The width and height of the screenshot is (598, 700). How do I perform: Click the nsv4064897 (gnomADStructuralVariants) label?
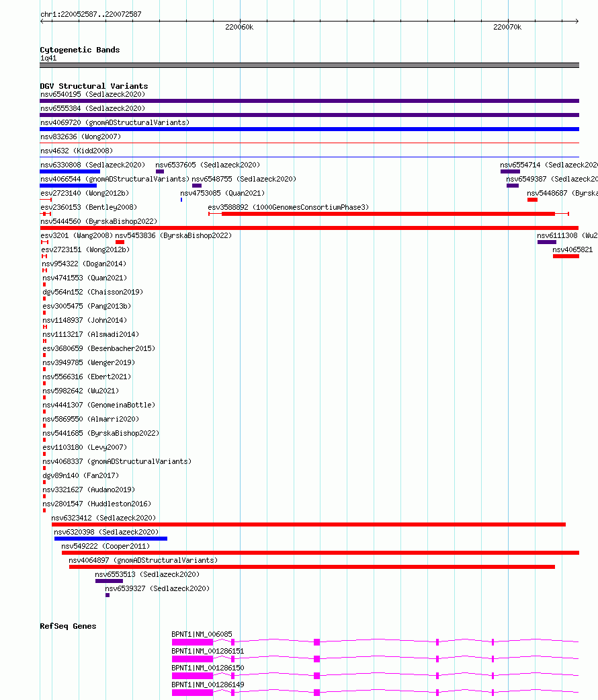(x=144, y=561)
